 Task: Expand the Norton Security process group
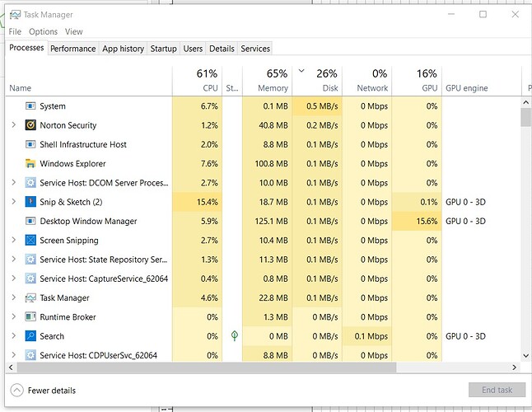click(13, 125)
